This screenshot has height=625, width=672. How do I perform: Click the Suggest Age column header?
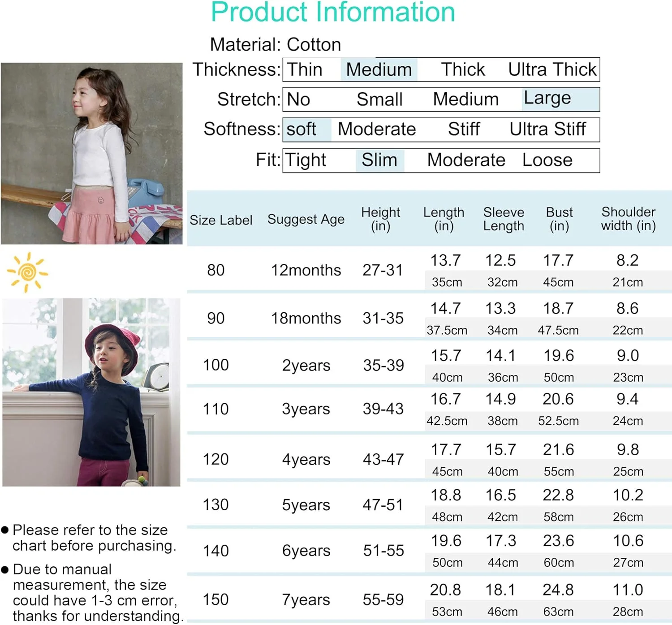tap(306, 220)
